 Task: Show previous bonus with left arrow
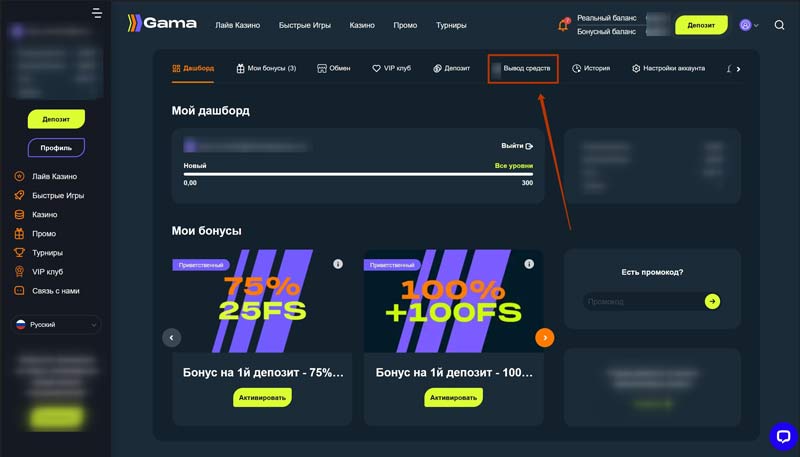coord(171,338)
